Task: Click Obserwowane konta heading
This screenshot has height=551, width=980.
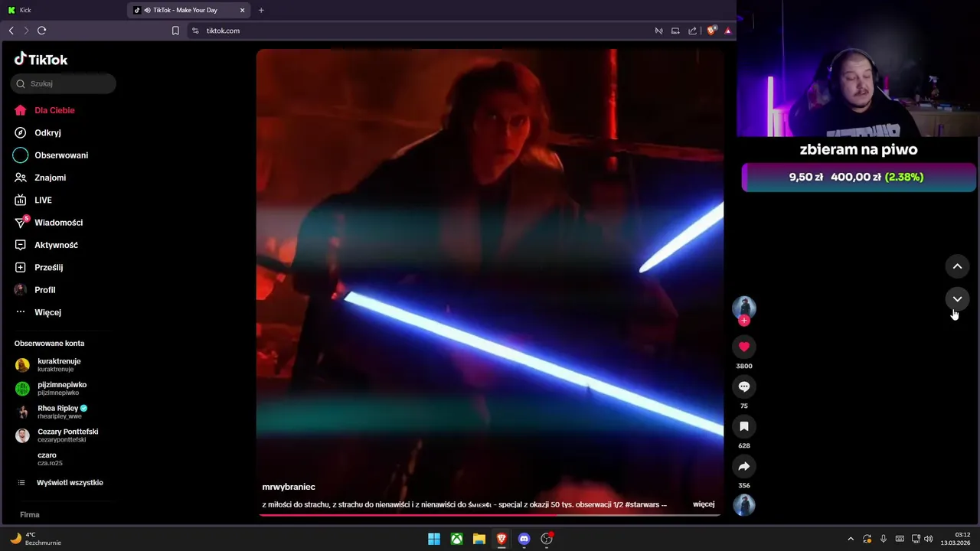Action: 49,344
